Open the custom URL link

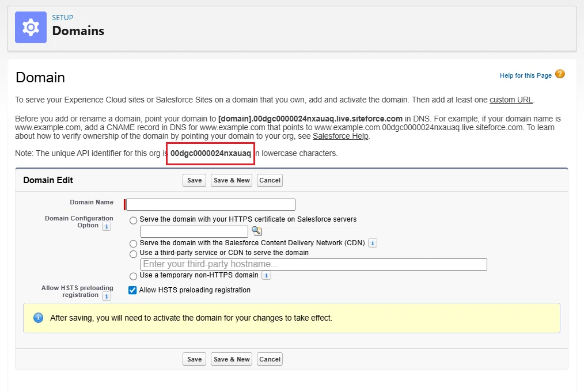click(511, 100)
